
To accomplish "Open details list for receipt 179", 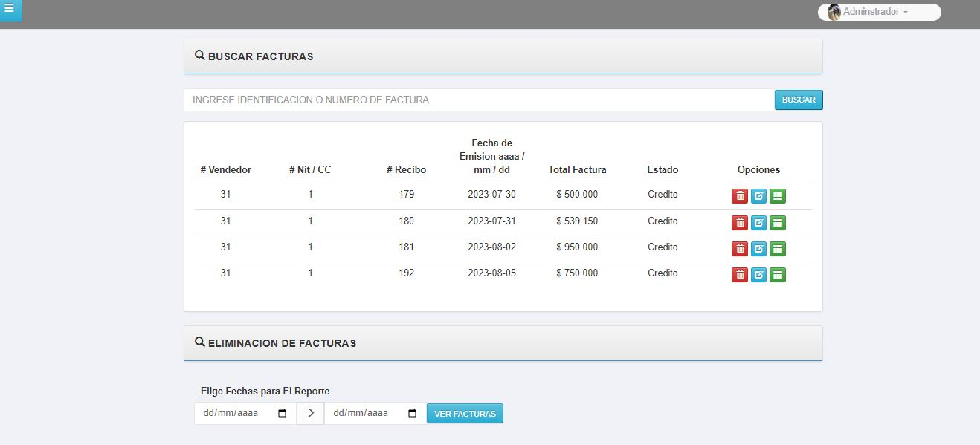I will coord(778,196).
